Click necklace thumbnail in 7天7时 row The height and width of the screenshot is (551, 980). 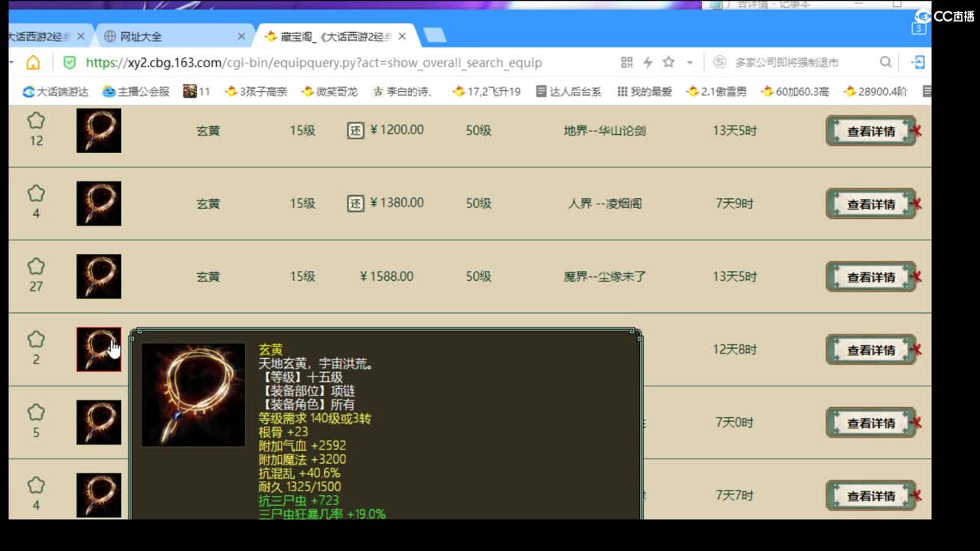(x=99, y=495)
